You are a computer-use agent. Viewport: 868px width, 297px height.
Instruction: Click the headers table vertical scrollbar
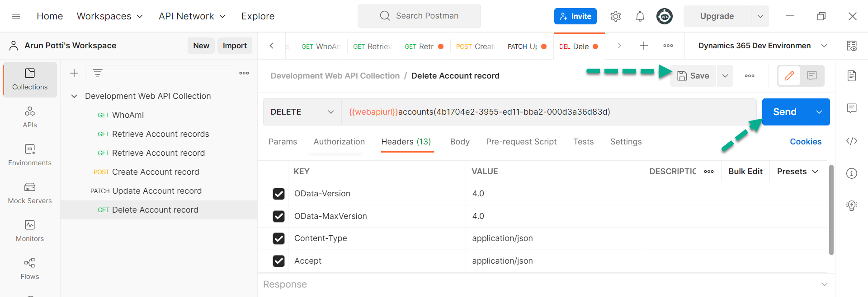[x=831, y=210]
